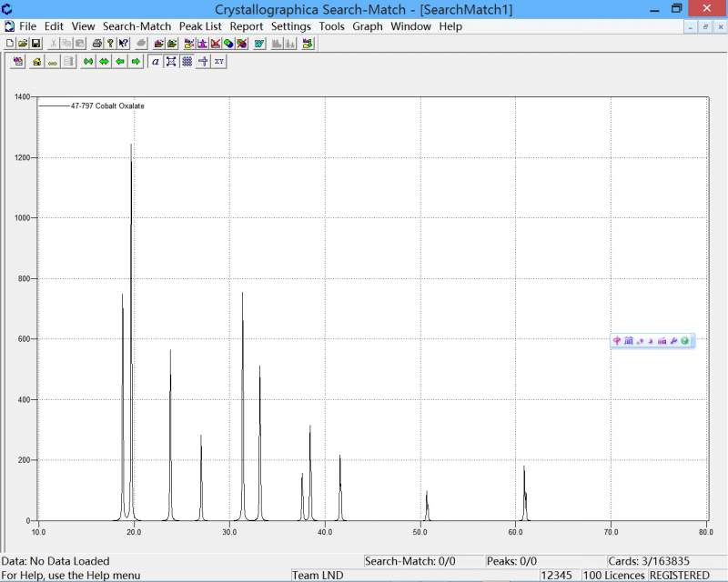Click the Open file folder icon
Viewport: 728px width, 582px height.
point(23,44)
